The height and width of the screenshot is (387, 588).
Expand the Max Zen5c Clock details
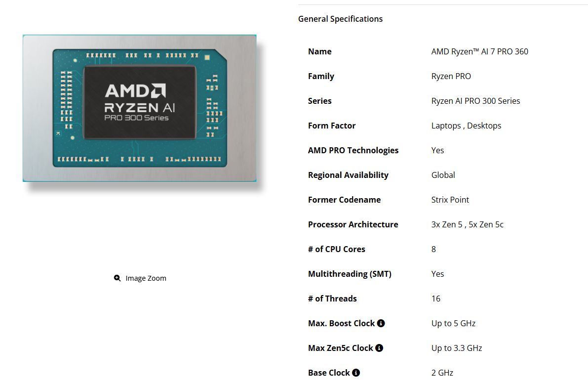pos(379,347)
